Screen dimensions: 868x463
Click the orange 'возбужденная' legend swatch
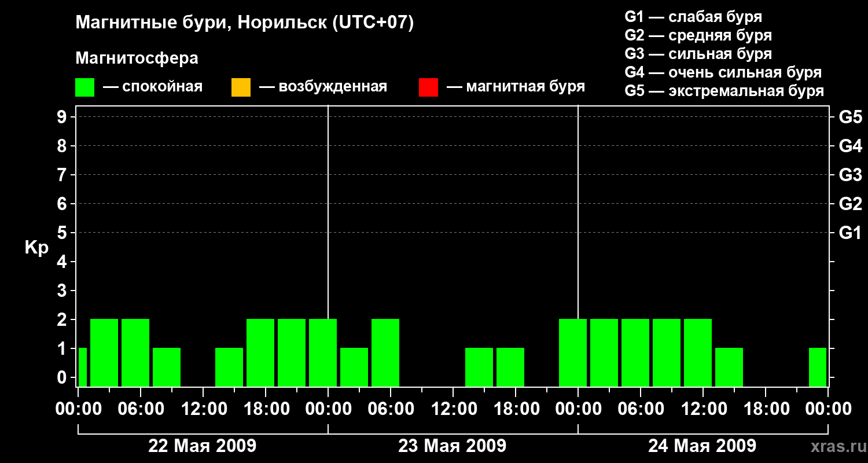(241, 87)
